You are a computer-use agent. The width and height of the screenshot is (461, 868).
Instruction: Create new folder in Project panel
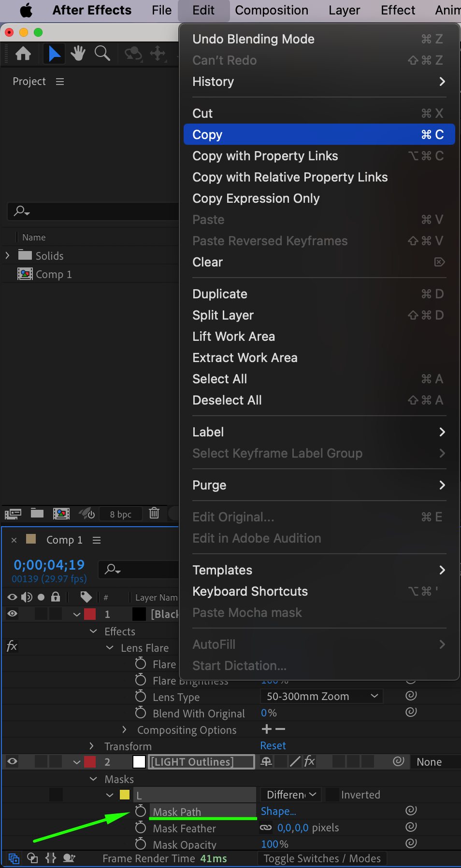(37, 513)
